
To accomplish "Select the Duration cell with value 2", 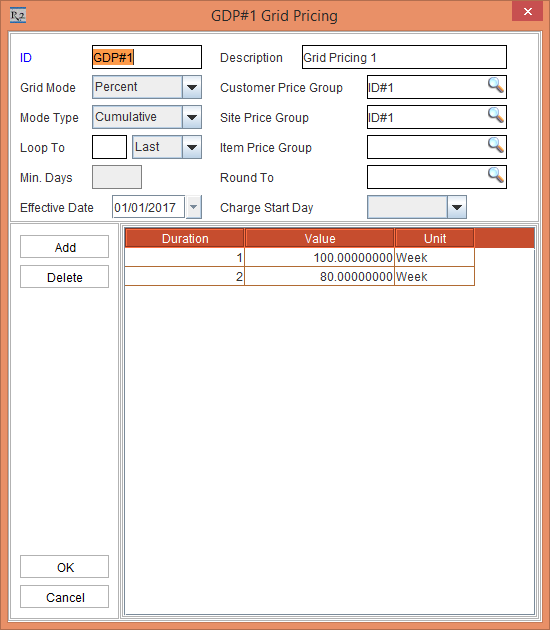I will (184, 276).
